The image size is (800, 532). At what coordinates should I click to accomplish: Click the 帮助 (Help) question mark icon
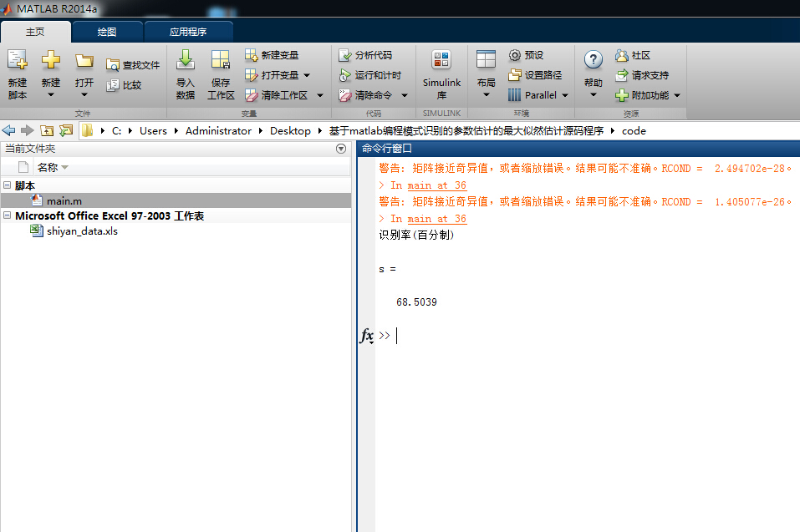pos(593,59)
